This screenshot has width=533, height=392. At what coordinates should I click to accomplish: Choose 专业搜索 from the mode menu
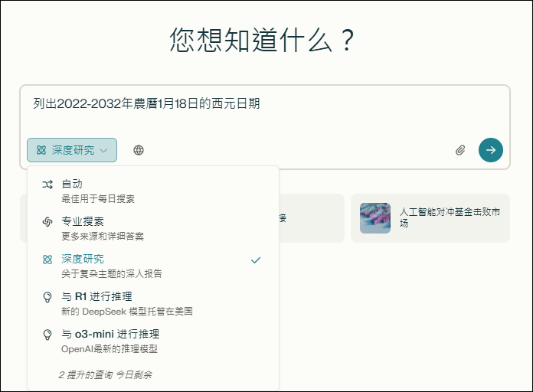(153, 228)
